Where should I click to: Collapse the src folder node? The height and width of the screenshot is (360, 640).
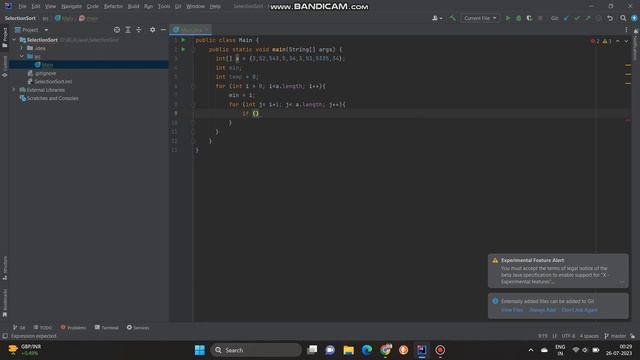pos(22,56)
